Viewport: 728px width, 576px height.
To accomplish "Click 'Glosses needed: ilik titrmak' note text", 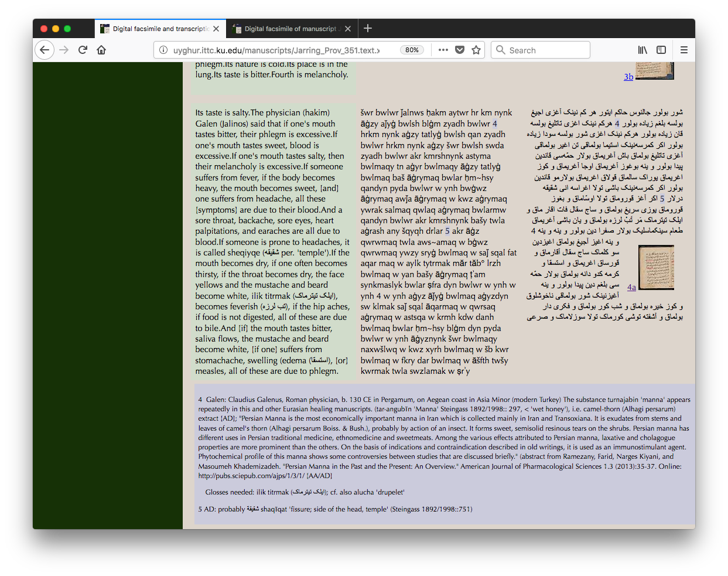I will pos(305,492).
